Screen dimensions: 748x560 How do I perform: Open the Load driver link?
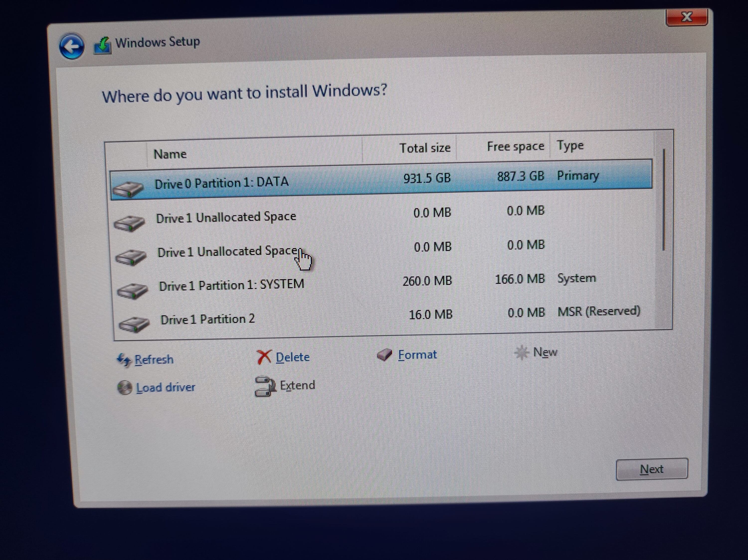[x=165, y=387]
